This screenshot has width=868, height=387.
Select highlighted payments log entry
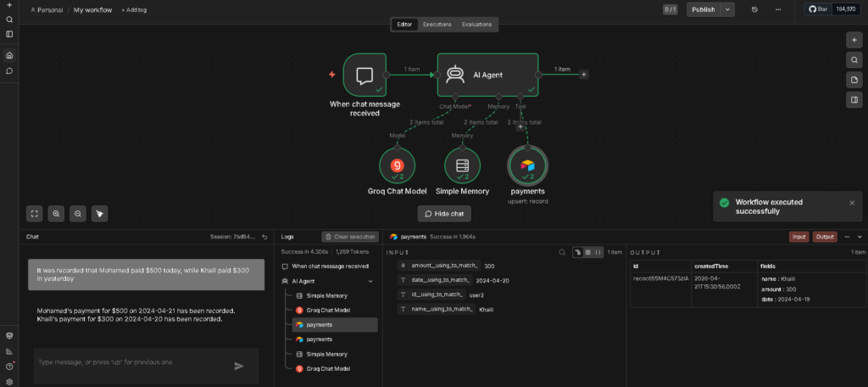pyautogui.click(x=335, y=325)
